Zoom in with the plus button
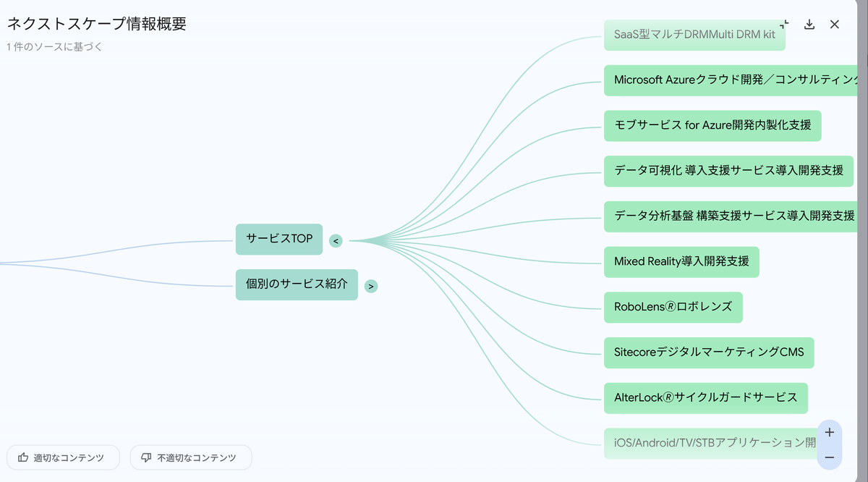 [830, 432]
